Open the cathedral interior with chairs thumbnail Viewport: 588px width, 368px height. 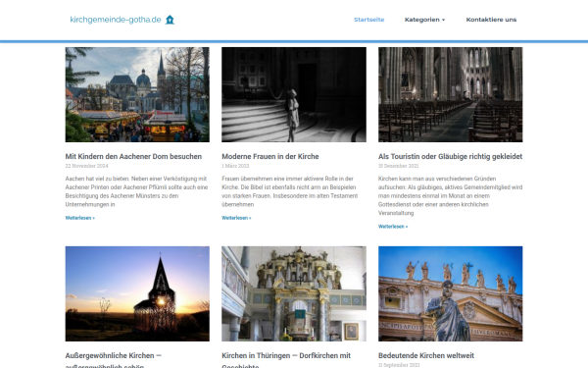[x=451, y=94]
